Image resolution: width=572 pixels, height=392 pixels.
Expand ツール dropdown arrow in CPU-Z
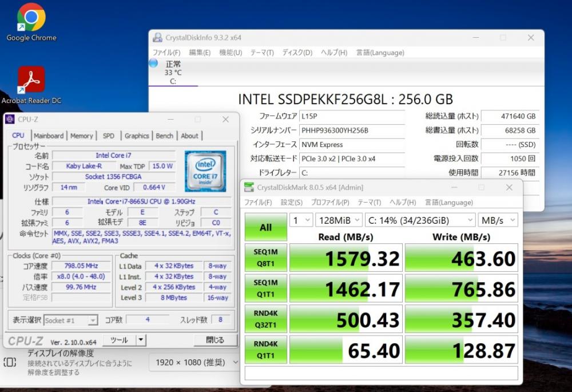coord(141,340)
